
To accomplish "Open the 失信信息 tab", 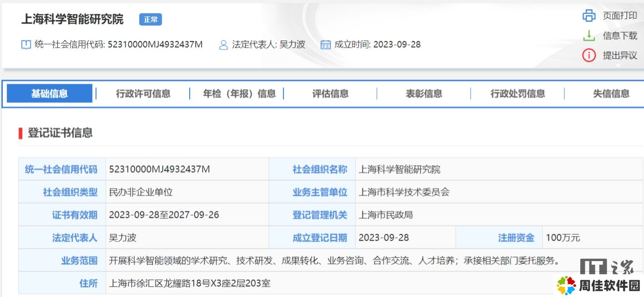I will tap(611, 94).
